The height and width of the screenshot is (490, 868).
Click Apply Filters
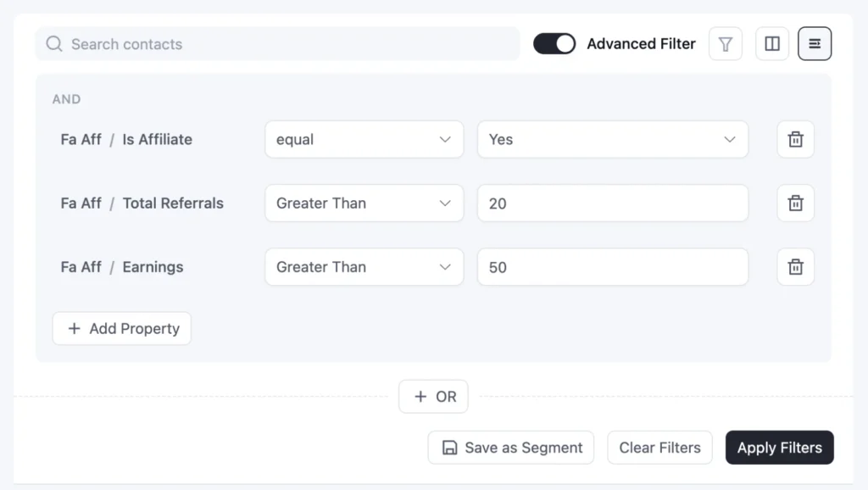(x=780, y=448)
